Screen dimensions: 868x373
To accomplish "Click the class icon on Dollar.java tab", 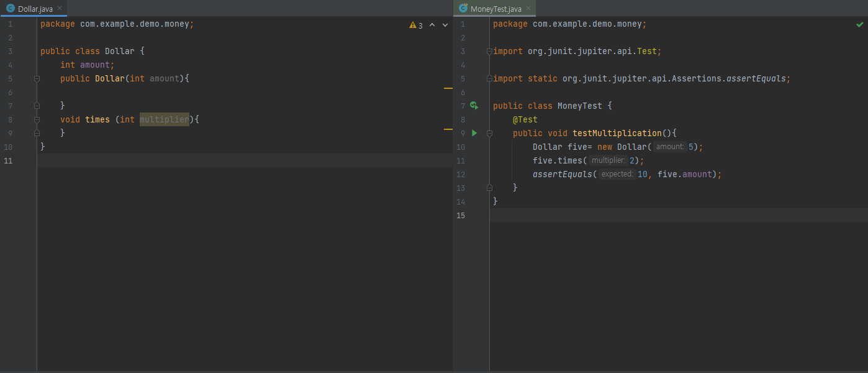I will tap(11, 9).
